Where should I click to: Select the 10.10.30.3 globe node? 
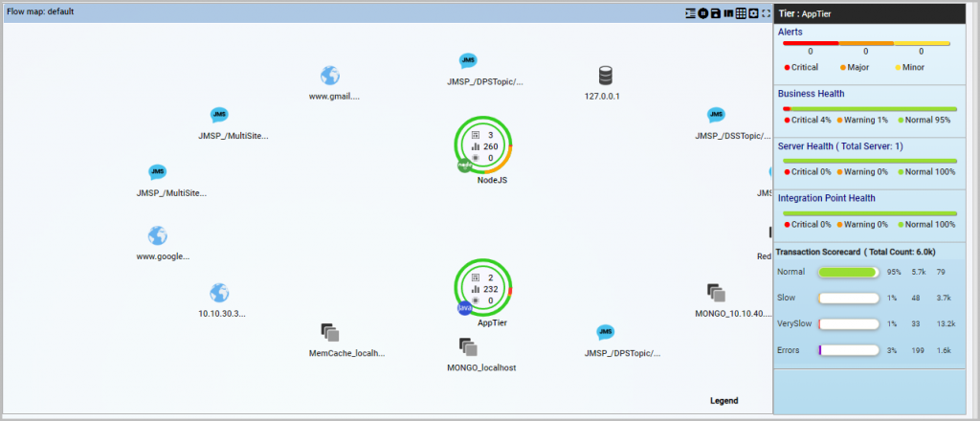click(219, 293)
